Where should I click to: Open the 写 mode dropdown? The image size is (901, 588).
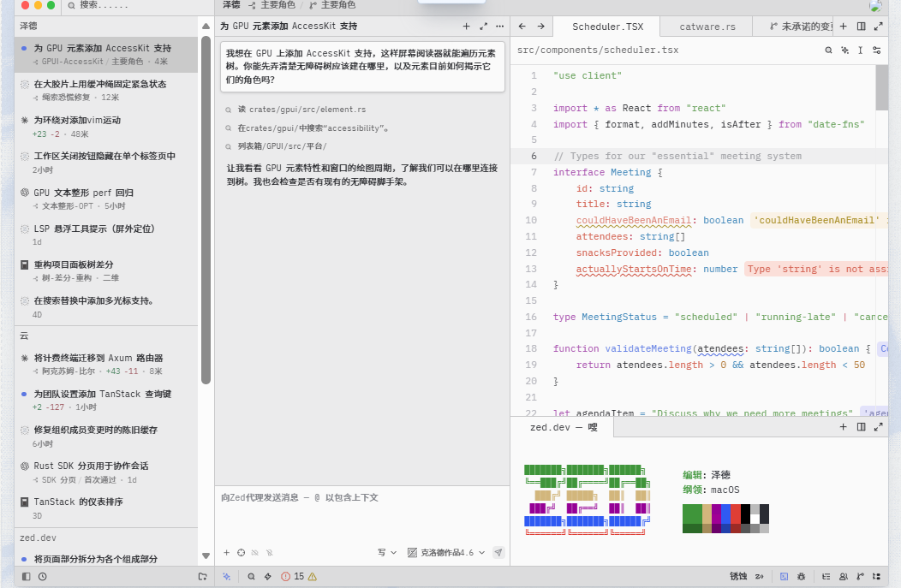pos(387,553)
